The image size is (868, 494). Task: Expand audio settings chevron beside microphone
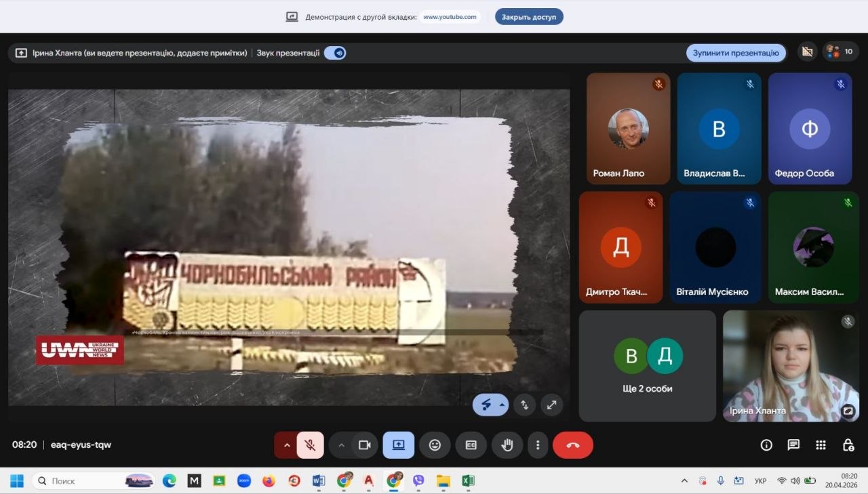tap(286, 445)
